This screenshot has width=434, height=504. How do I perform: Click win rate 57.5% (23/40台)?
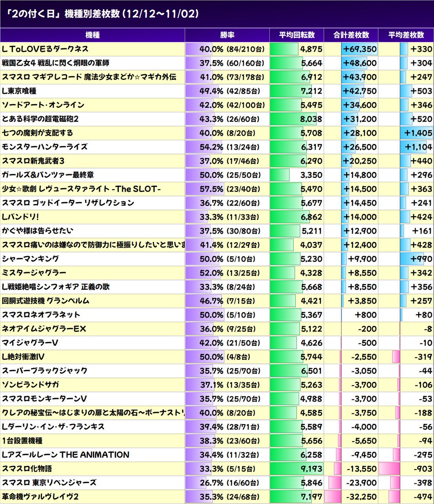(x=232, y=189)
